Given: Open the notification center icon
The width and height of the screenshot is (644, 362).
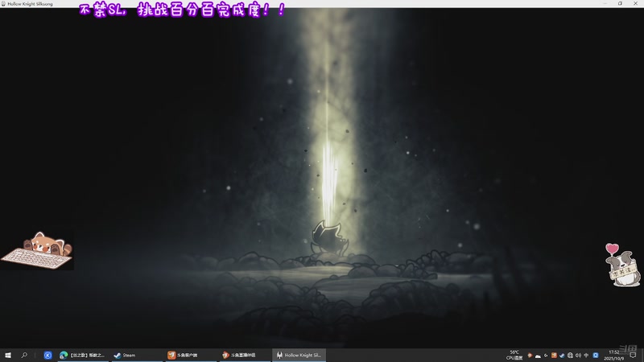Looking at the screenshot, I should pyautogui.click(x=633, y=356).
